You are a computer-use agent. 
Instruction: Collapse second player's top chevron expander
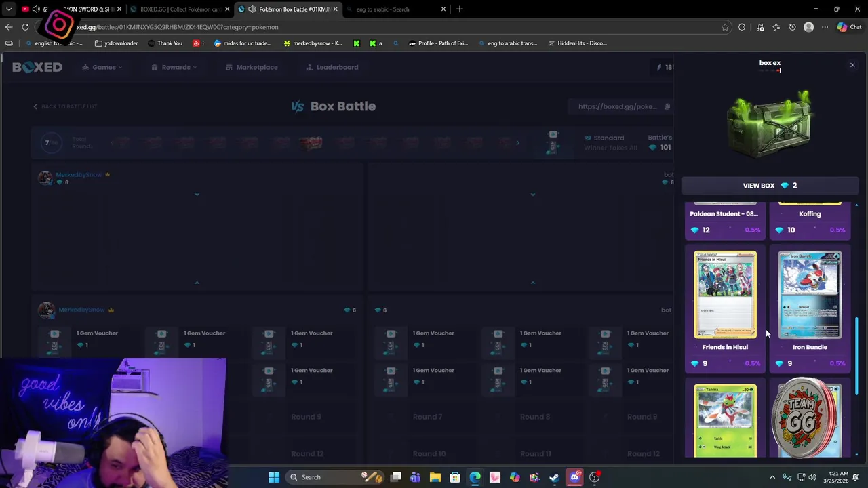(532, 195)
